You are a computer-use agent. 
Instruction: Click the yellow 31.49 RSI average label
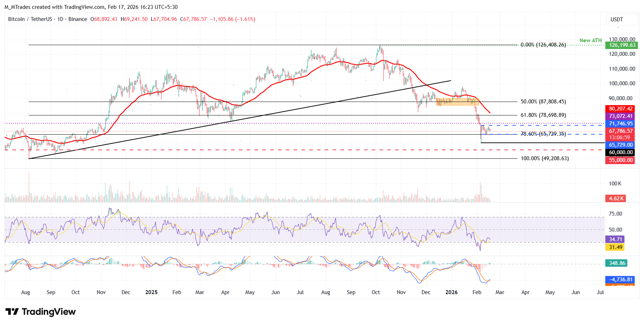click(x=615, y=247)
